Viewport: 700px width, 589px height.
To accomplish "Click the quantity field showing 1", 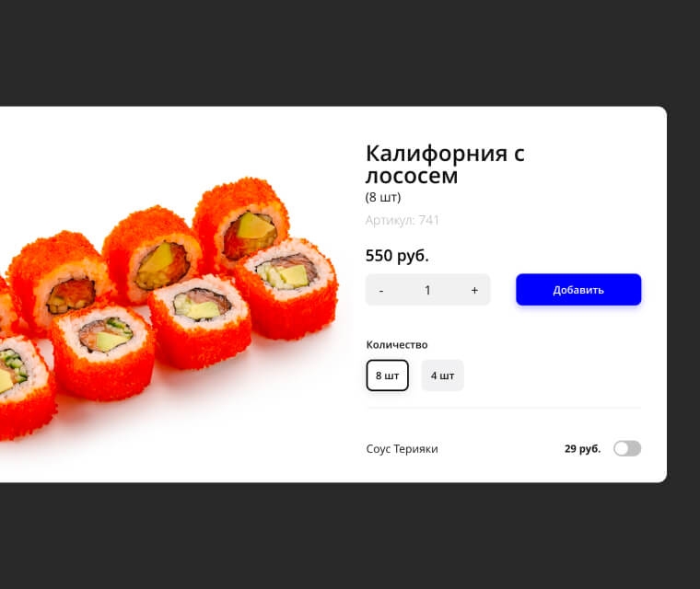I will (427, 291).
